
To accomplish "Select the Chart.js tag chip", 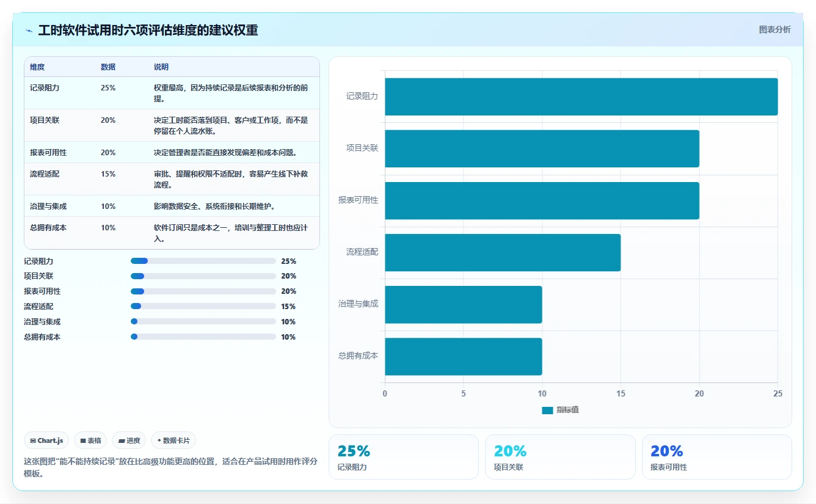I will coord(46,440).
